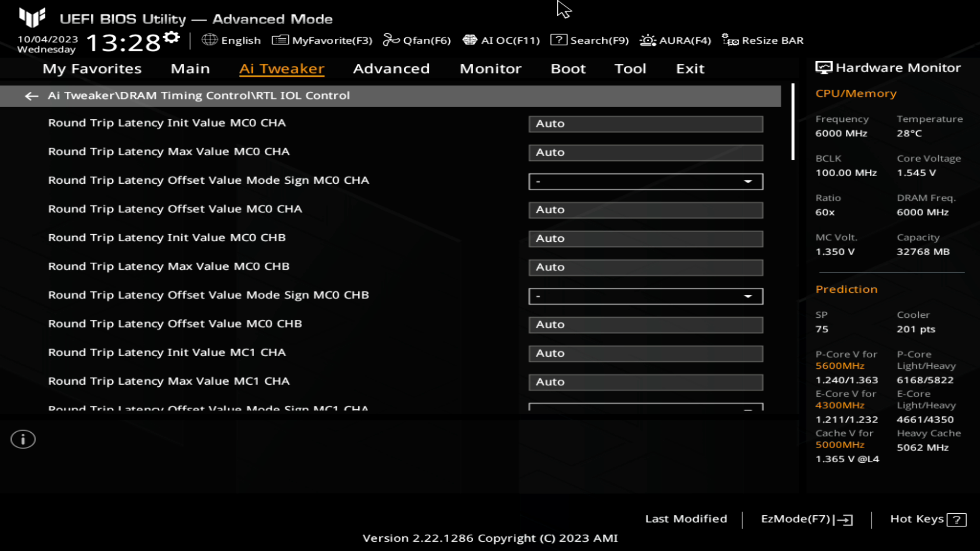This screenshot has width=980, height=551.
Task: Click the clock '13:28'
Action: [123, 42]
